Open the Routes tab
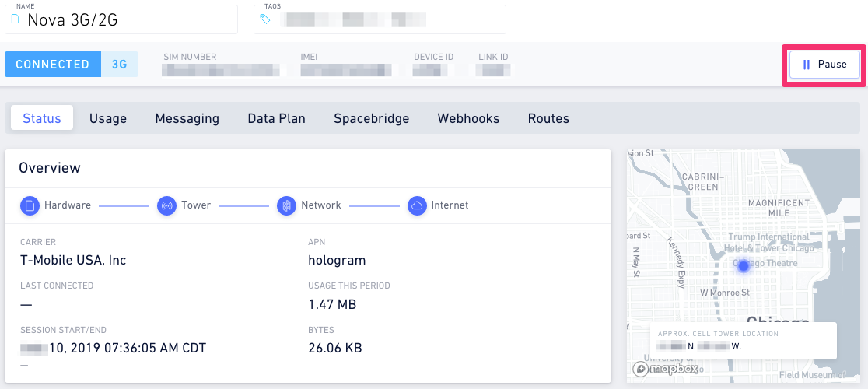The height and width of the screenshot is (389, 868). [548, 118]
